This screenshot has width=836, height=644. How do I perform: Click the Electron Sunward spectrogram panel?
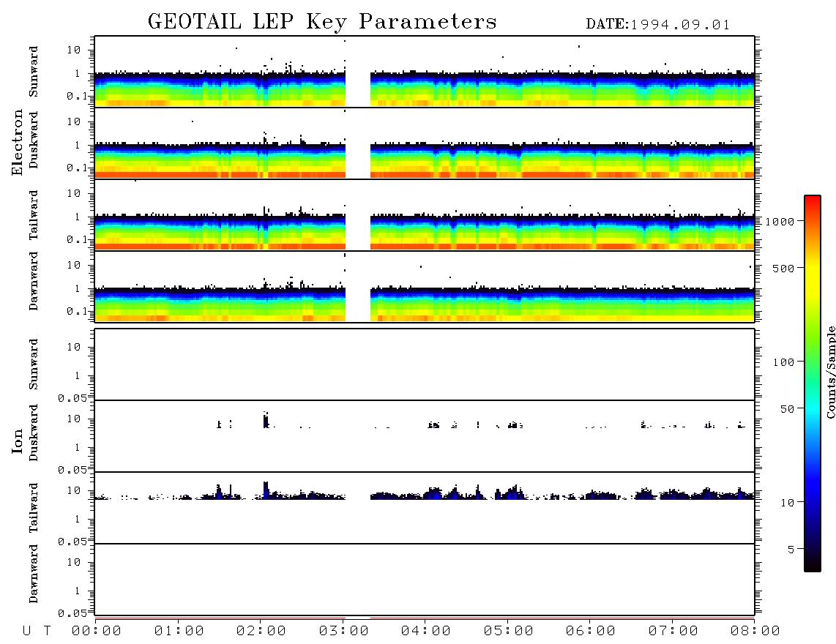click(x=425, y=72)
